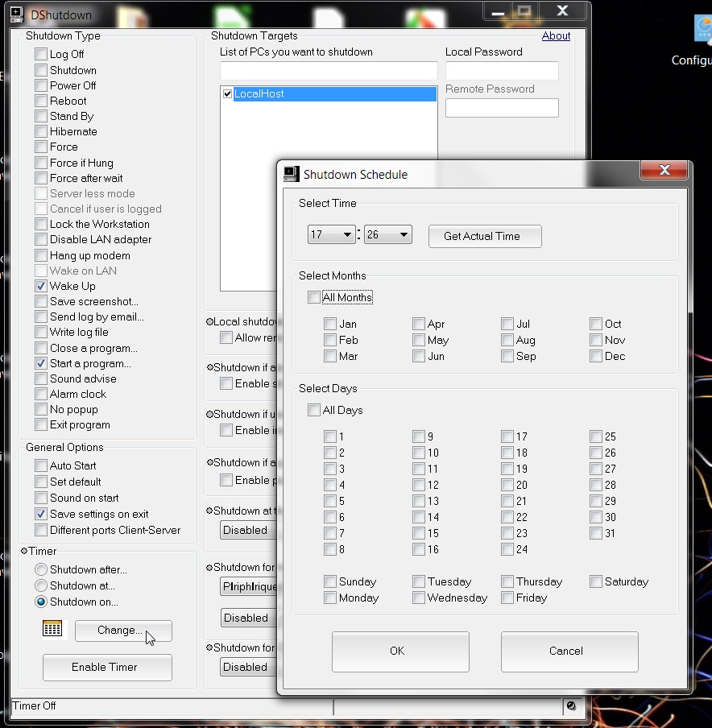Open the hour dropdown showing 17
The width and height of the screenshot is (712, 728).
point(332,235)
